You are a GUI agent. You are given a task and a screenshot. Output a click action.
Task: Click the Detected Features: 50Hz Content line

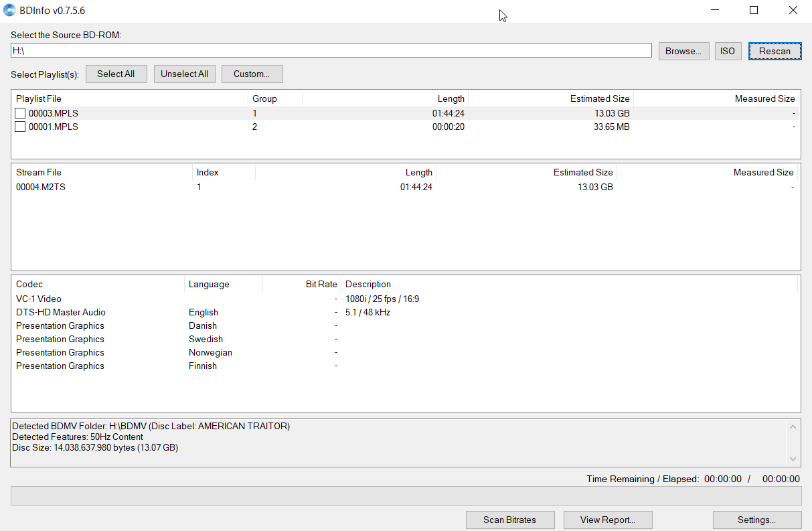point(78,437)
